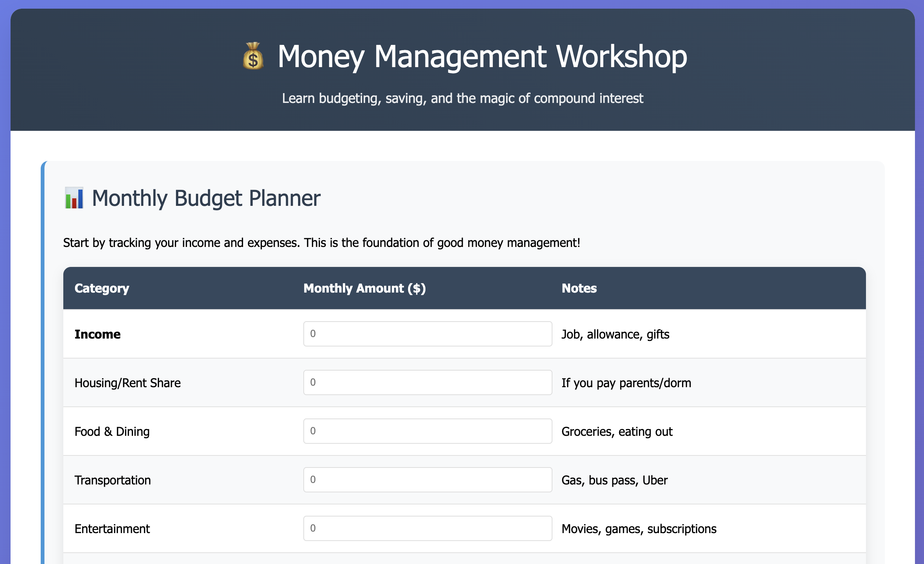Click into the Entertainment amount field

pyautogui.click(x=428, y=528)
